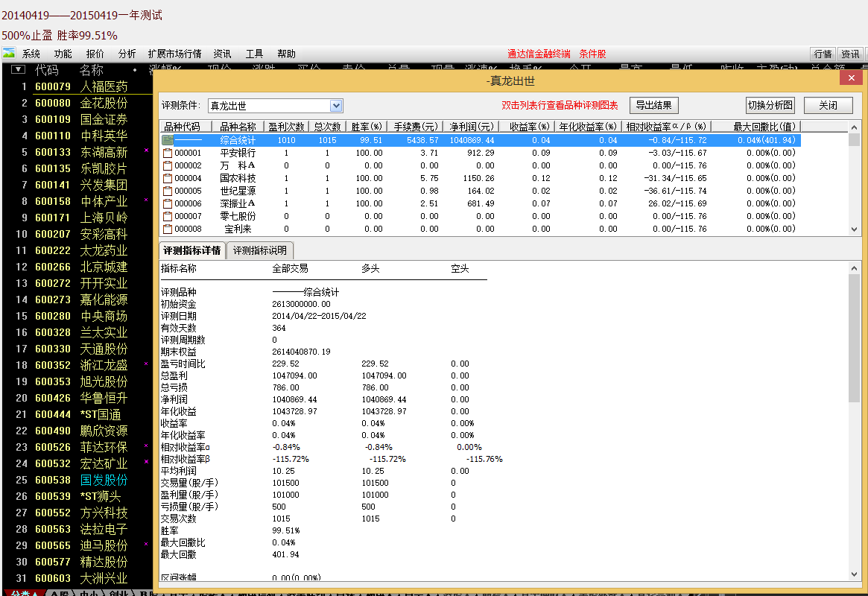The image size is (868, 596).
Task: Select stock row 600133 东湖高新
Action: click(77, 152)
